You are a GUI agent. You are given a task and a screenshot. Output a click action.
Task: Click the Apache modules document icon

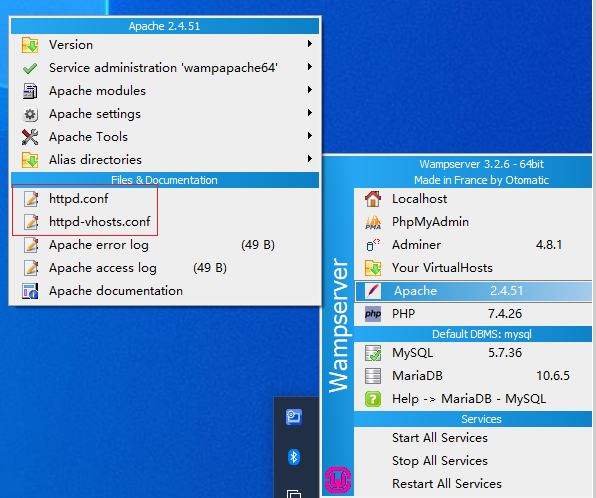30,91
